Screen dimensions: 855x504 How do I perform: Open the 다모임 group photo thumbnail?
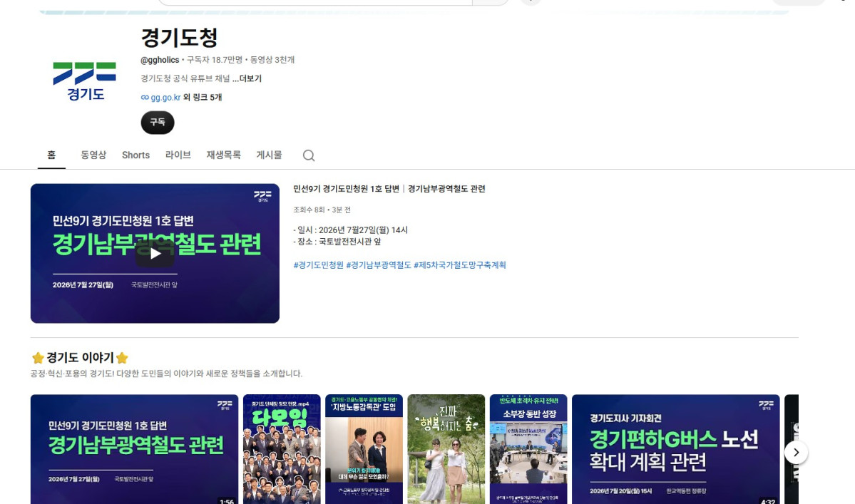[282, 449]
